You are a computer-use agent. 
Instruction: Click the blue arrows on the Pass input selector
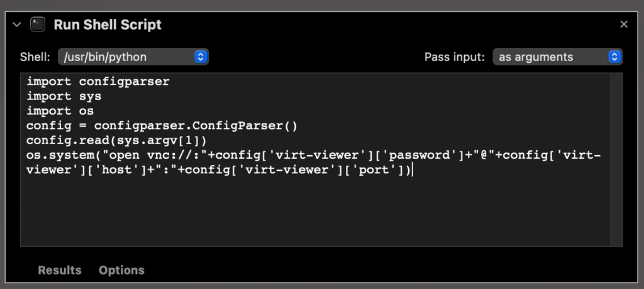pos(614,57)
